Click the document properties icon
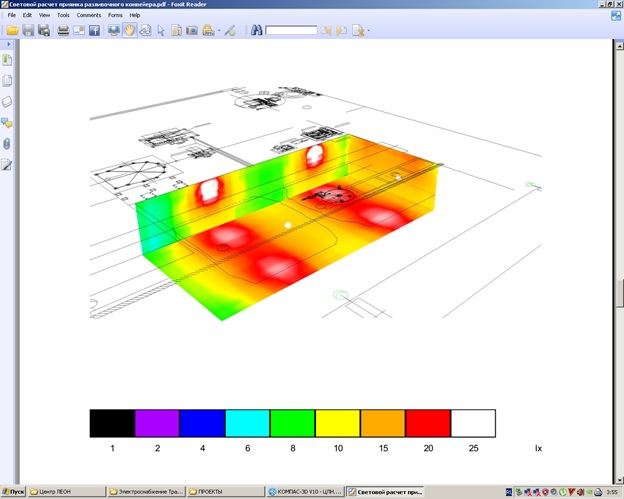Screen dimensions: 624x499 tap(176, 30)
